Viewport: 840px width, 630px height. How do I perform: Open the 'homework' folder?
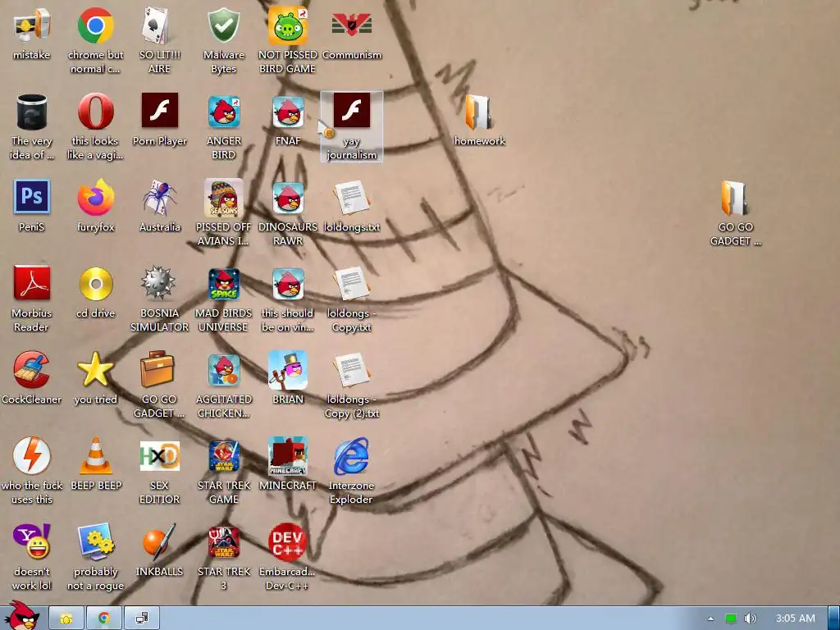click(479, 112)
